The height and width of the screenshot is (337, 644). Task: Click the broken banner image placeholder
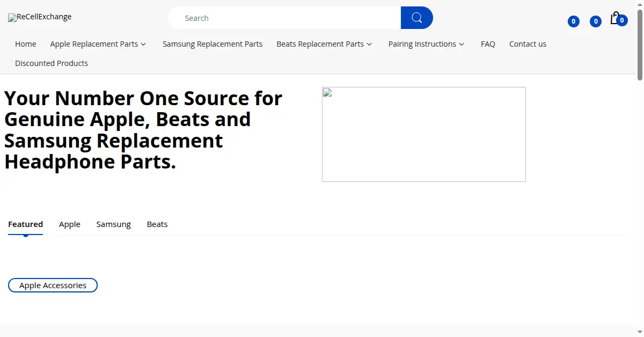(424, 134)
